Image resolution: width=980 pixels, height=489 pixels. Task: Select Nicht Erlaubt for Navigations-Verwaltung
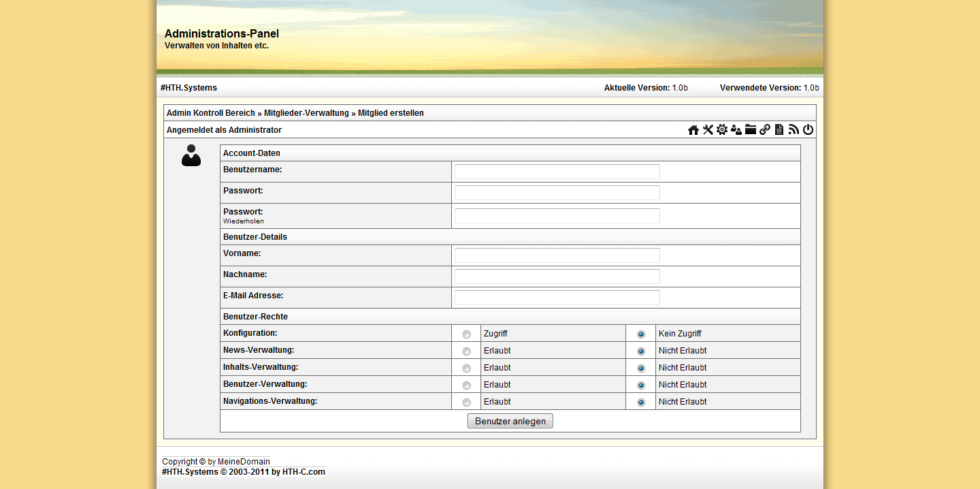tap(641, 403)
